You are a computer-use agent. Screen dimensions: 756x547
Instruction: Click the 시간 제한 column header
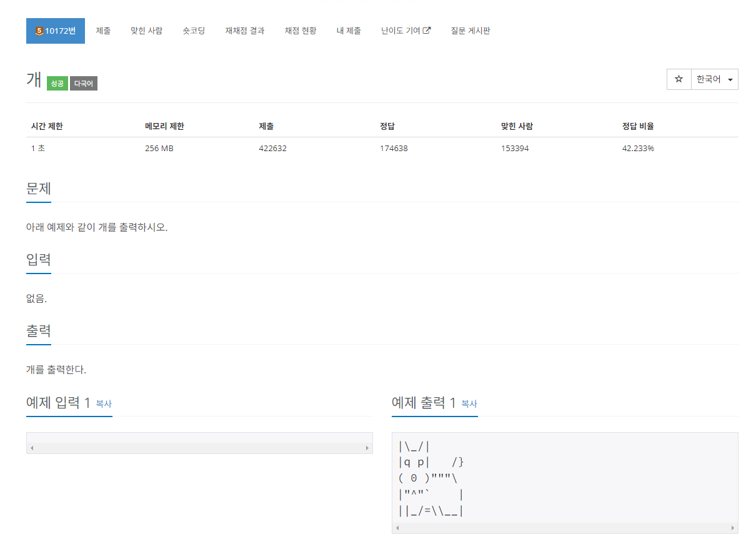[x=47, y=126]
